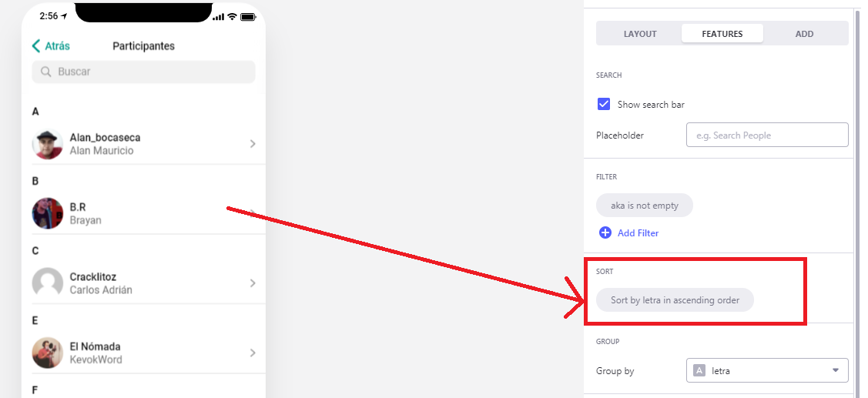Click the aka is not empty filter pill
Image resolution: width=868 pixels, height=398 pixels.
click(645, 206)
